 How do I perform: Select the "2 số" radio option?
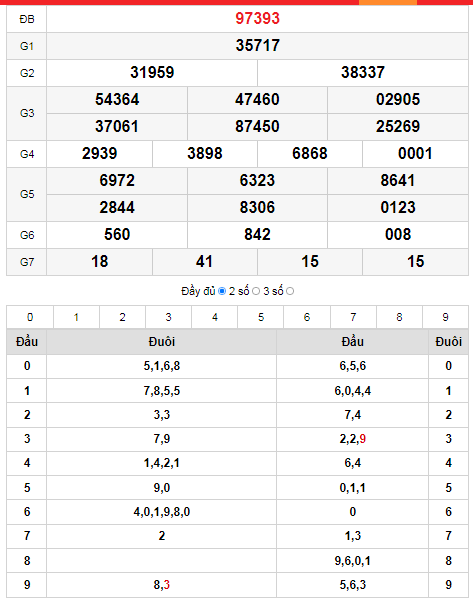[x=256, y=291]
